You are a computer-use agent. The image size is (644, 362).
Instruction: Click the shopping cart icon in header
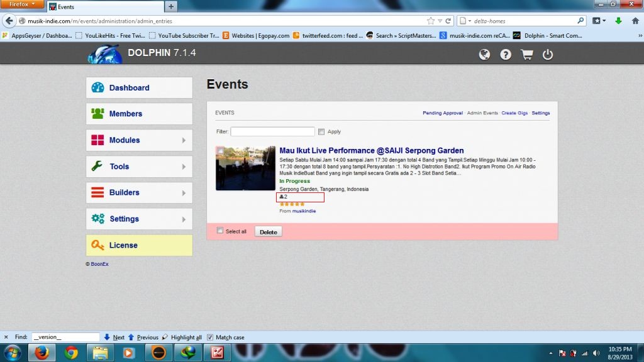coord(527,55)
